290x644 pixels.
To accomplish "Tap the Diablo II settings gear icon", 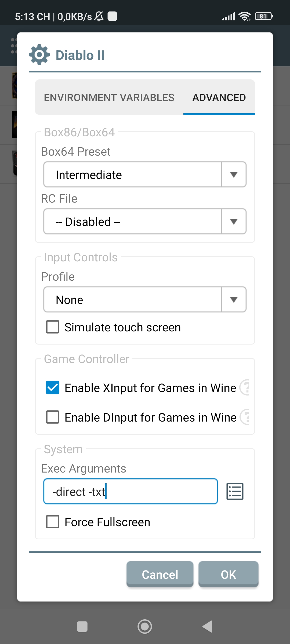I will (x=39, y=55).
